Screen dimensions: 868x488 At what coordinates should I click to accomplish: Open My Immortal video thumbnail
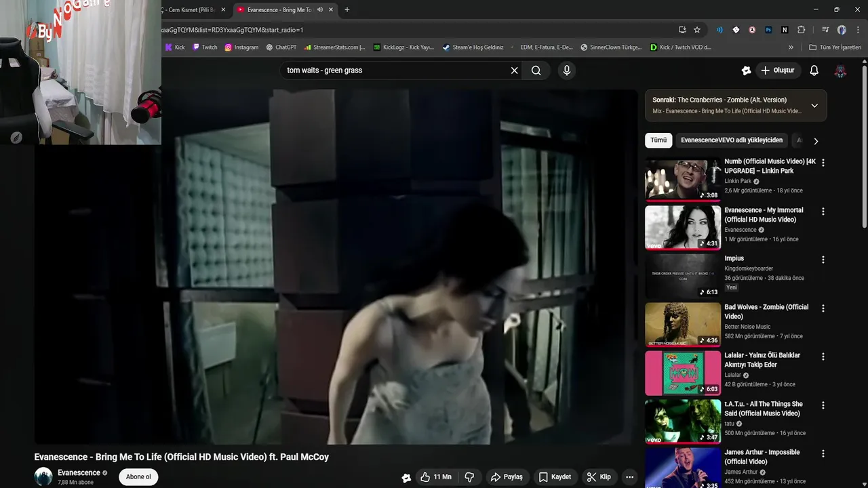[x=683, y=228]
